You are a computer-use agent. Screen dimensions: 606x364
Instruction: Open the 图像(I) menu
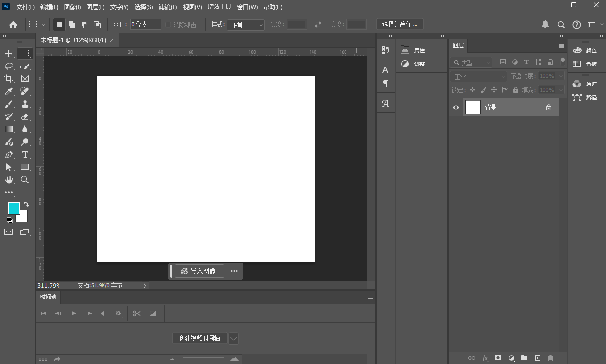pos(72,7)
